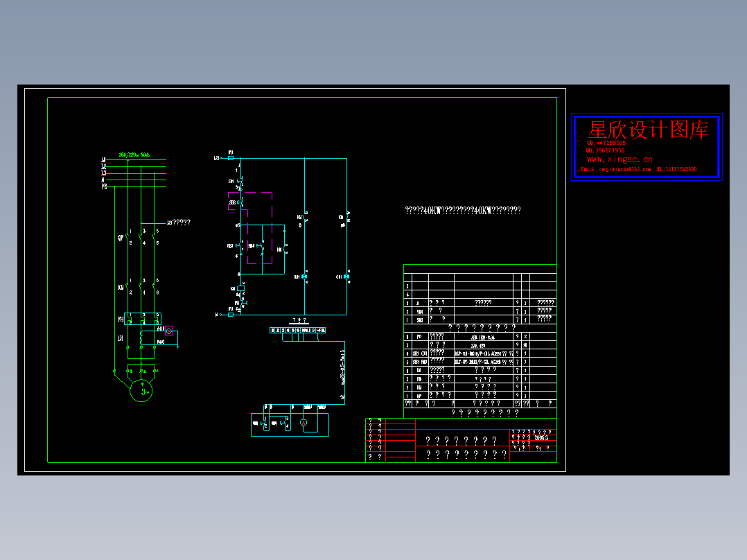The width and height of the screenshot is (747, 560).
Task: Click the indicator lamp symbol on the rightmost control branch
Action: click(x=346, y=277)
